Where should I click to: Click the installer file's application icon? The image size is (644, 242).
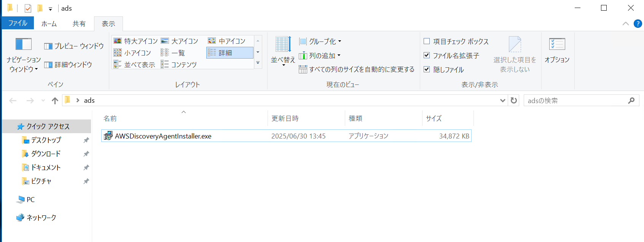(x=108, y=136)
